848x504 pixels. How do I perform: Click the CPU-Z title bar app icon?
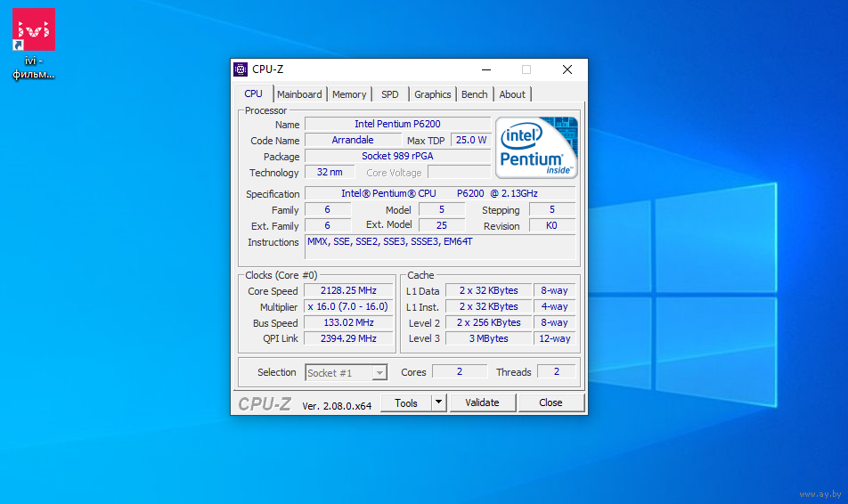pyautogui.click(x=241, y=69)
